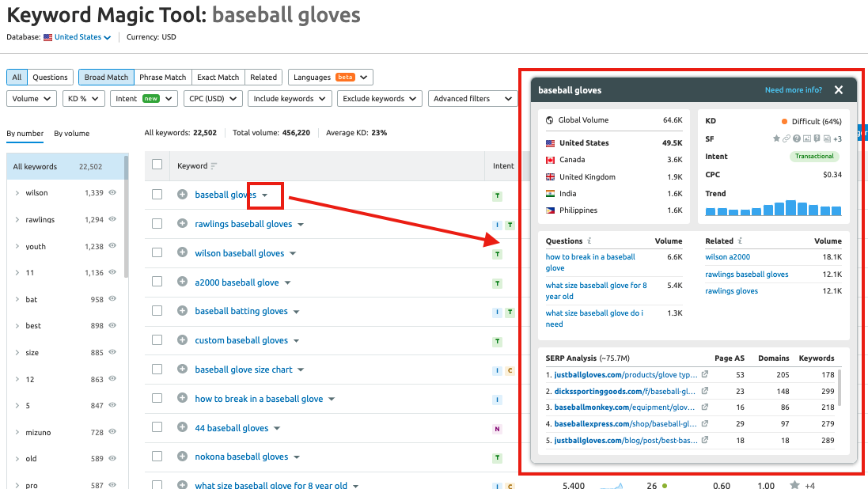Open external link icon for justballgloves.com products result
Image resolution: width=868 pixels, height=489 pixels.
pyautogui.click(x=705, y=374)
